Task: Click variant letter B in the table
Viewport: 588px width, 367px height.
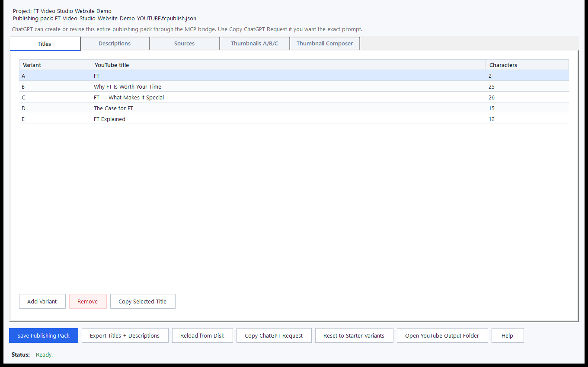Action: [x=23, y=86]
